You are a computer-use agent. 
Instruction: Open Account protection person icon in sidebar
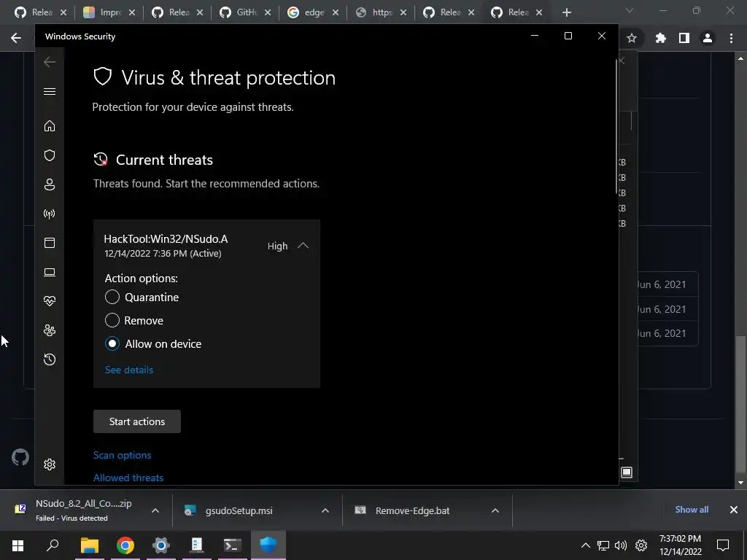click(50, 184)
